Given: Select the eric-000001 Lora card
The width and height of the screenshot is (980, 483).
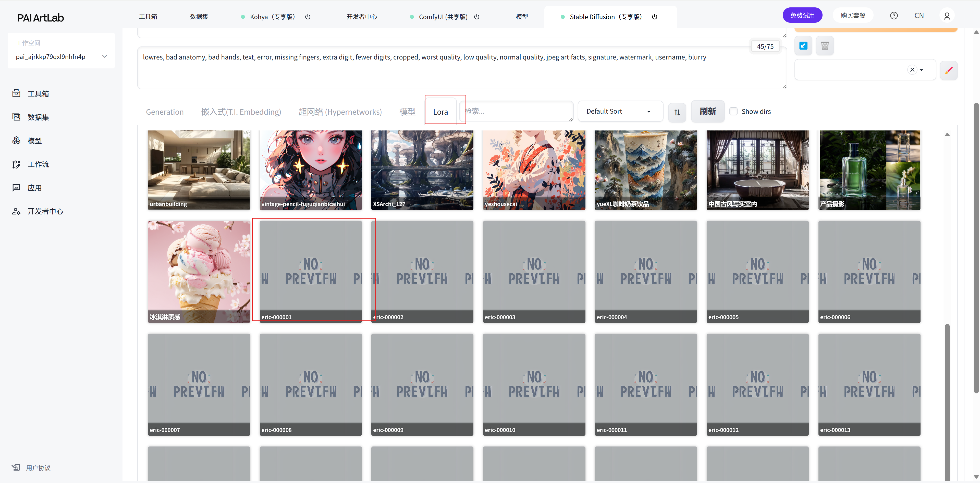Looking at the screenshot, I should coord(310,271).
